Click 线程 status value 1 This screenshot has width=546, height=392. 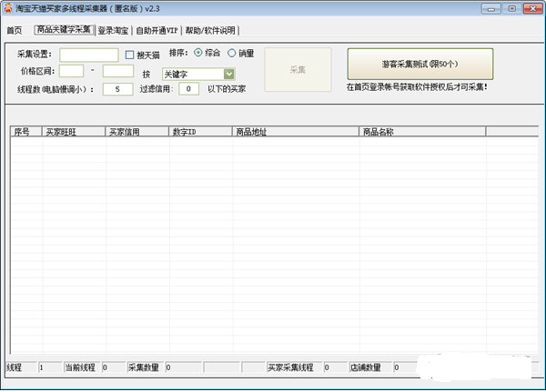(49, 367)
